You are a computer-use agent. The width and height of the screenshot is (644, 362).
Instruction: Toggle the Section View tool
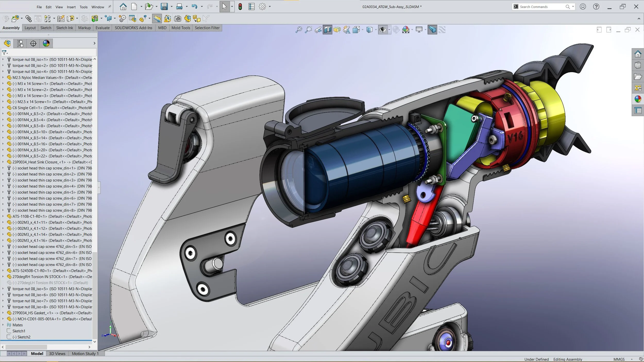coord(327,30)
